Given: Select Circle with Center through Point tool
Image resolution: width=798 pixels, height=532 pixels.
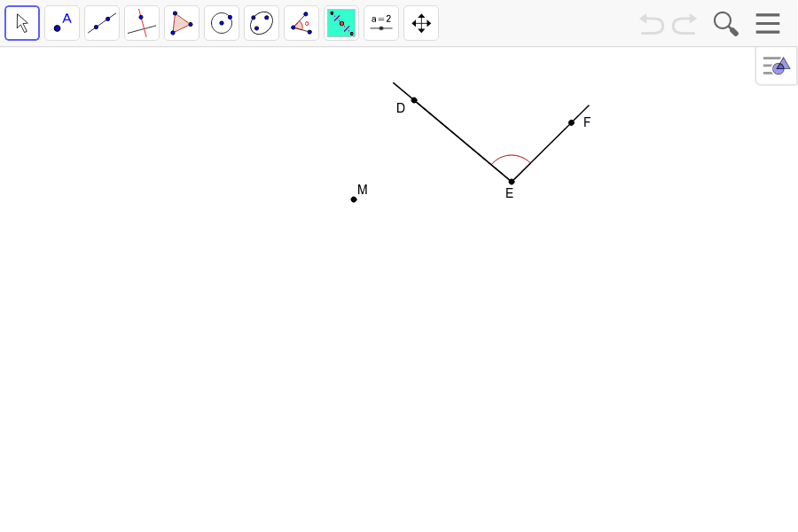Looking at the screenshot, I should (x=222, y=23).
